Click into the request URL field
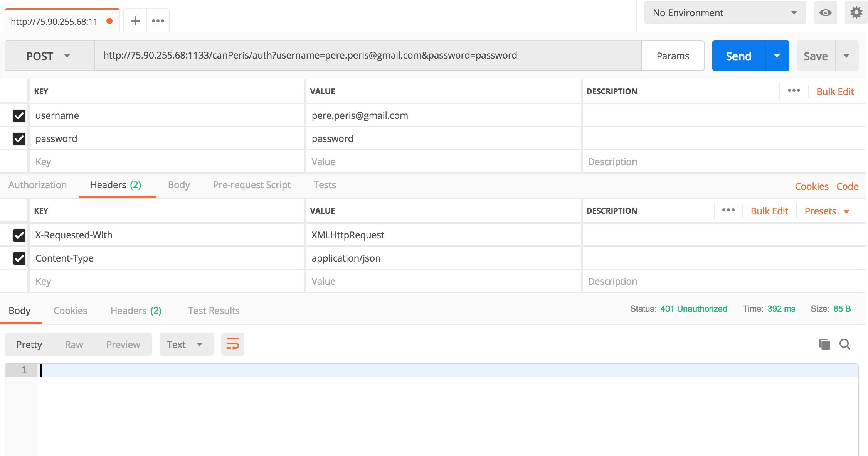This screenshot has width=868, height=456. pyautogui.click(x=366, y=56)
